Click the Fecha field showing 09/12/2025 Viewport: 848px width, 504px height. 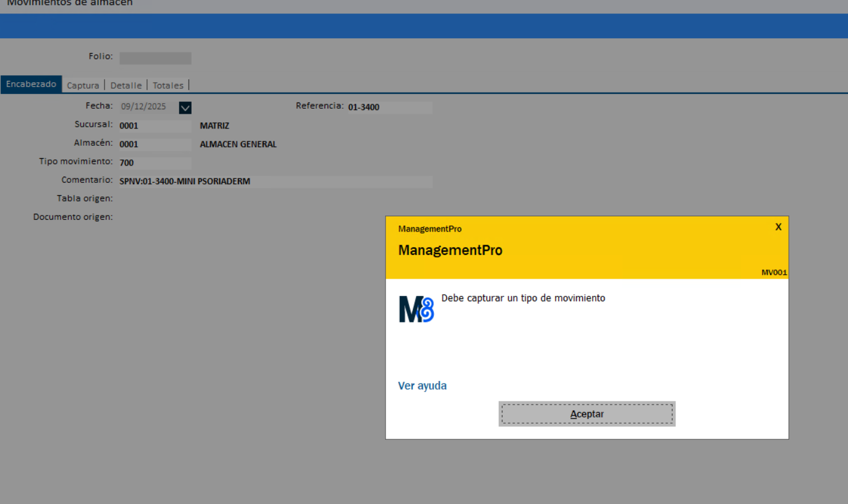tap(147, 107)
